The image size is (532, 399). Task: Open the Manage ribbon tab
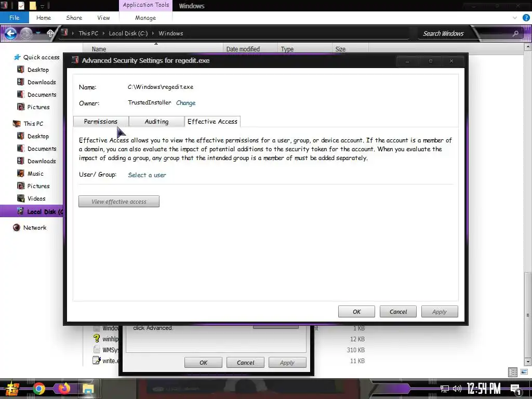[x=145, y=18]
